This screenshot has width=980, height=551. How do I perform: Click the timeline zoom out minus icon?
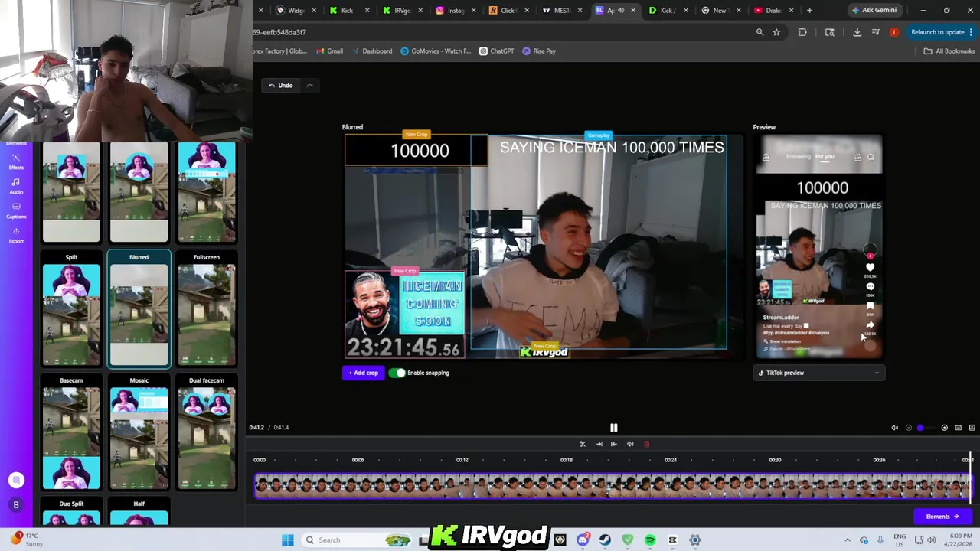(909, 428)
